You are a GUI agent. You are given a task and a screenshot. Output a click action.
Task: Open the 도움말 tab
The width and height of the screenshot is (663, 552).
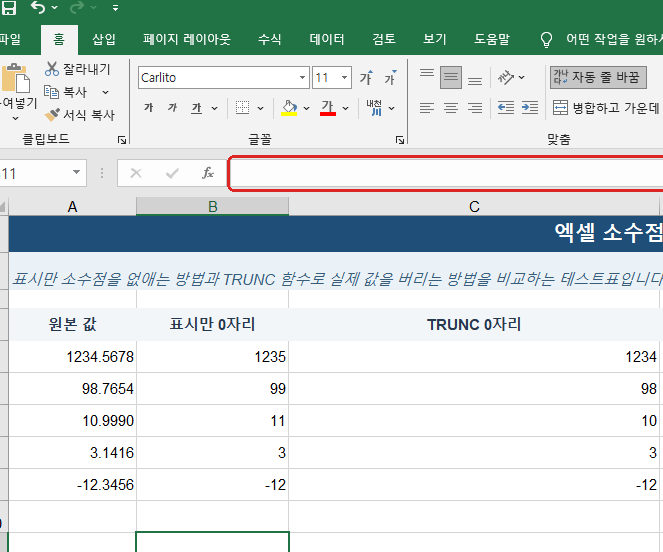pyautogui.click(x=492, y=39)
